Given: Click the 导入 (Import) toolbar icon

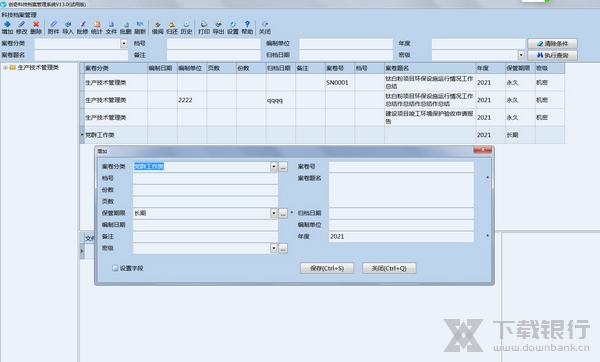Looking at the screenshot, I should pyautogui.click(x=68, y=28).
